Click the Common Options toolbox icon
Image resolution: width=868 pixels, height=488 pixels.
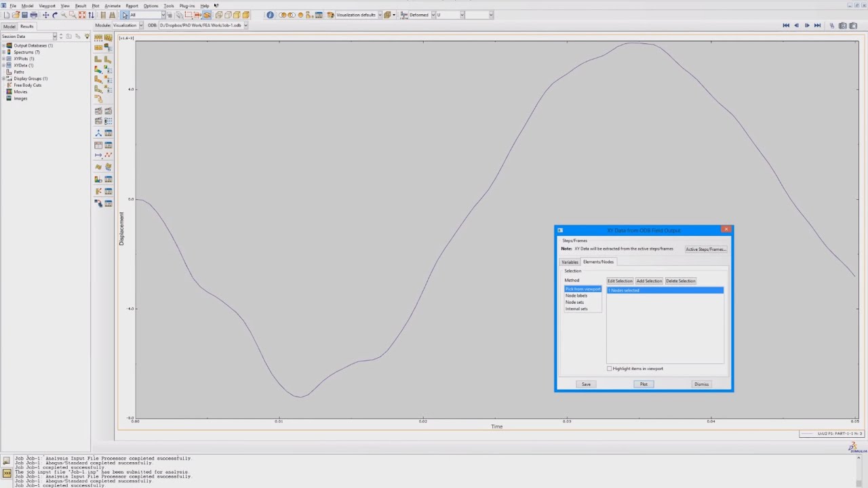click(98, 37)
